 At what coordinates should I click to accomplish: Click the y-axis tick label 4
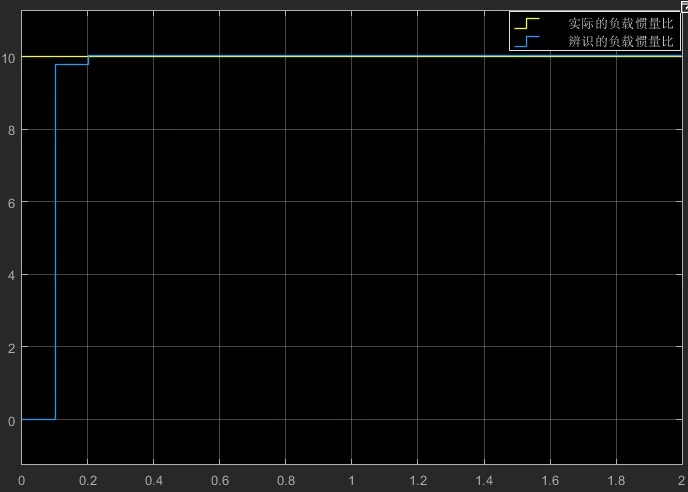coord(11,276)
